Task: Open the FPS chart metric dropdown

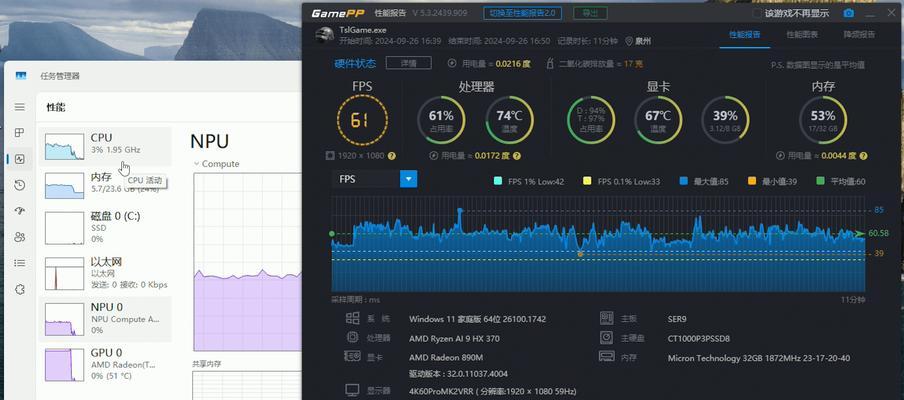Action: pyautogui.click(x=408, y=179)
